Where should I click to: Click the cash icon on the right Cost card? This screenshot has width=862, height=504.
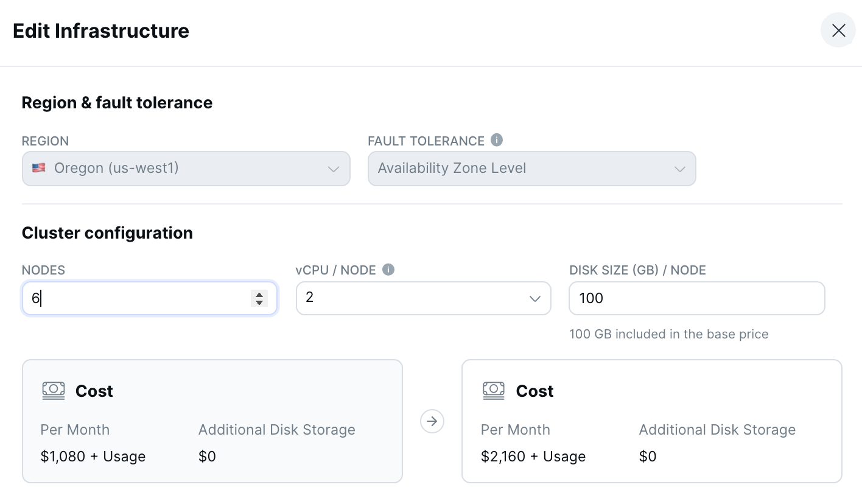493,391
